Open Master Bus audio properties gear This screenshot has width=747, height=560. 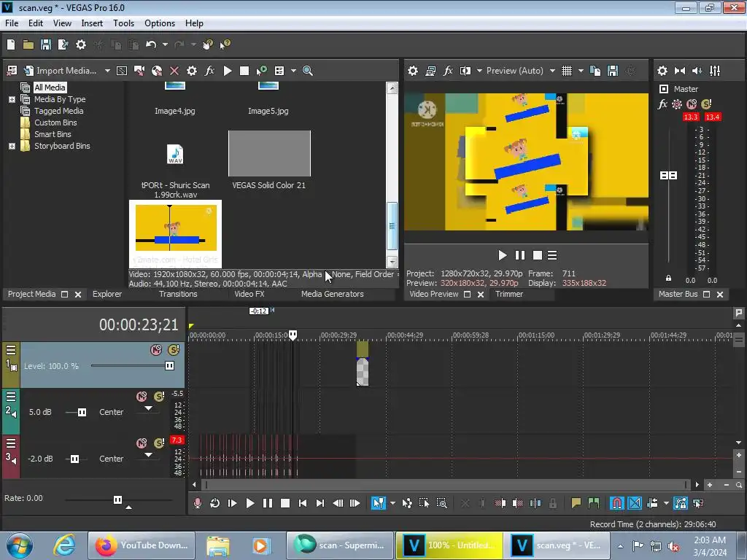(662, 71)
